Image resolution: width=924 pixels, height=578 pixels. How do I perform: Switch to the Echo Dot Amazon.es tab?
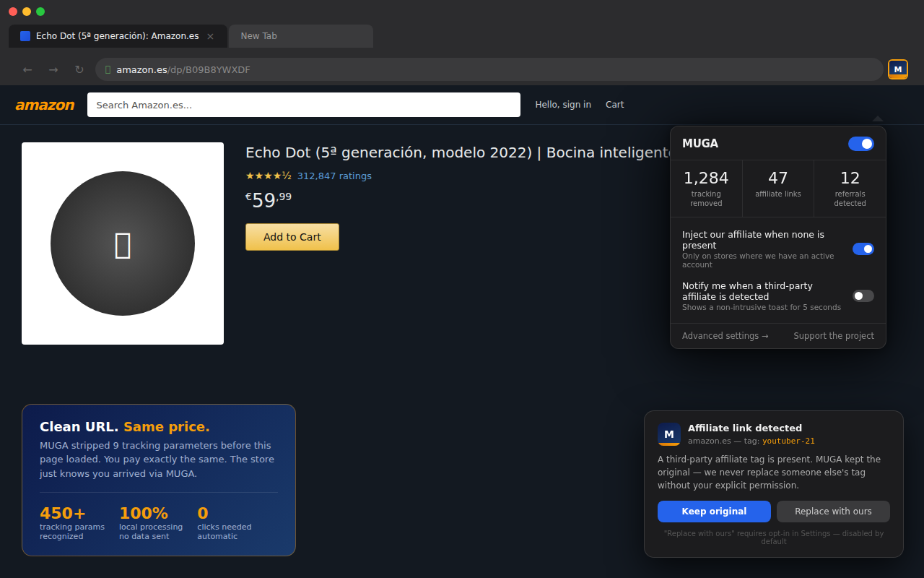118,36
